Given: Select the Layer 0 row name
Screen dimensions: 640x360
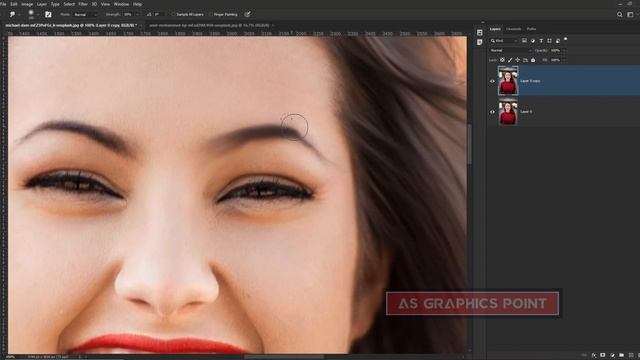Looking at the screenshot, I should pos(526,111).
